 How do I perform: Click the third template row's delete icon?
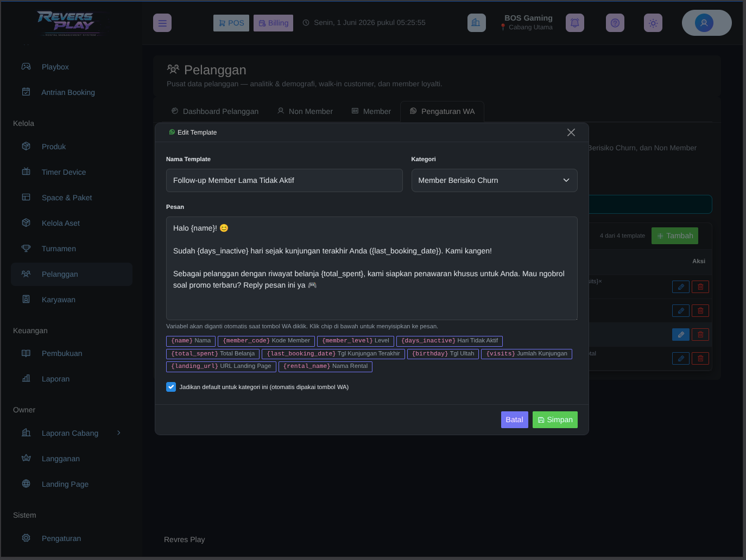[700, 334]
